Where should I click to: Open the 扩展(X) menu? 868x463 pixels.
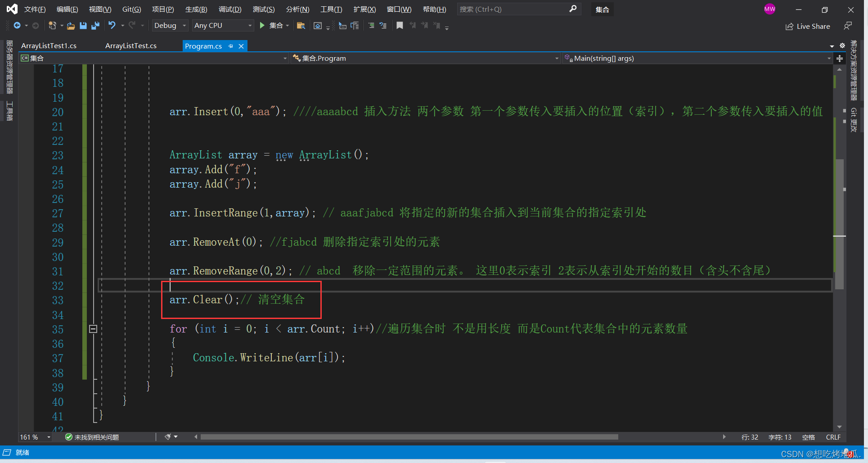(x=364, y=9)
